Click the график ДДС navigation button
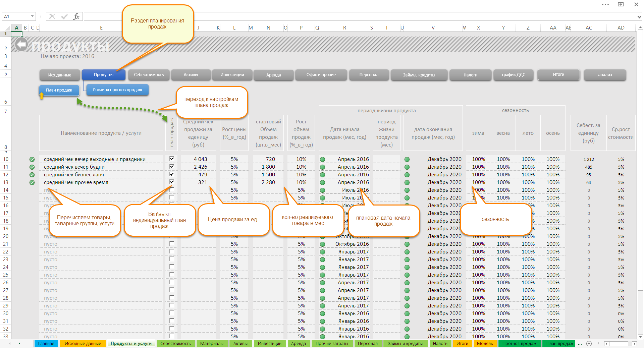 (513, 75)
